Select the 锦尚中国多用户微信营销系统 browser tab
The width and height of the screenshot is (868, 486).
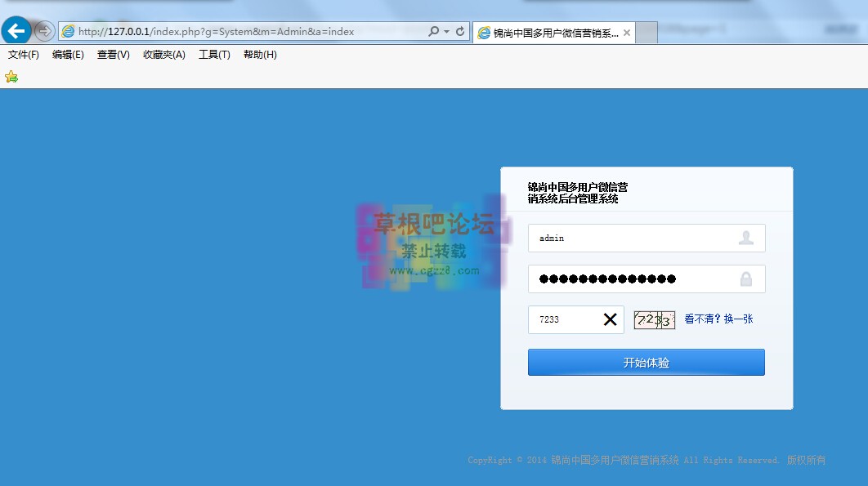549,32
